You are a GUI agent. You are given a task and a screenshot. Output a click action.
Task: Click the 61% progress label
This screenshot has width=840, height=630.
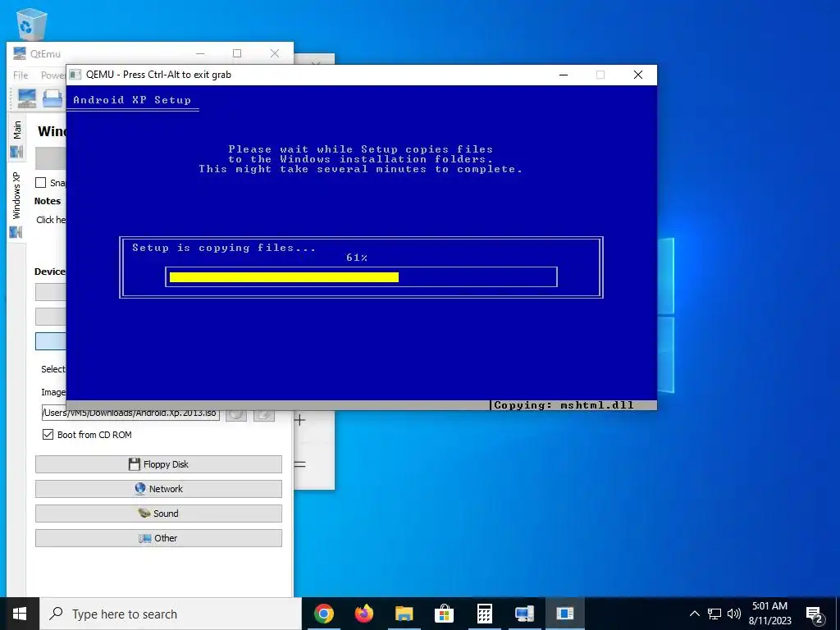[x=357, y=258]
